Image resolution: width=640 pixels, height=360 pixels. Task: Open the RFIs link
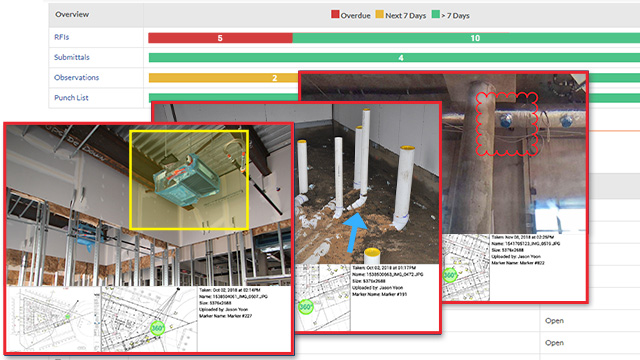click(62, 37)
